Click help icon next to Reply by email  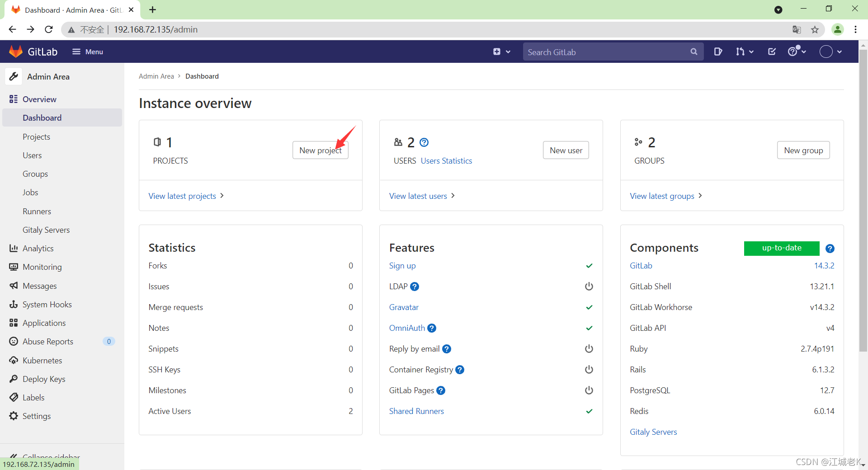(x=447, y=349)
